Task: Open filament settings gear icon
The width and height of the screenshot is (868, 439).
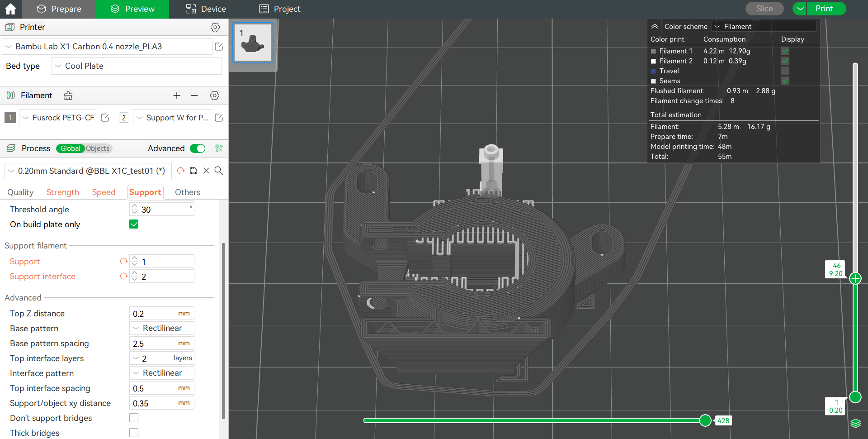Action: [x=215, y=95]
